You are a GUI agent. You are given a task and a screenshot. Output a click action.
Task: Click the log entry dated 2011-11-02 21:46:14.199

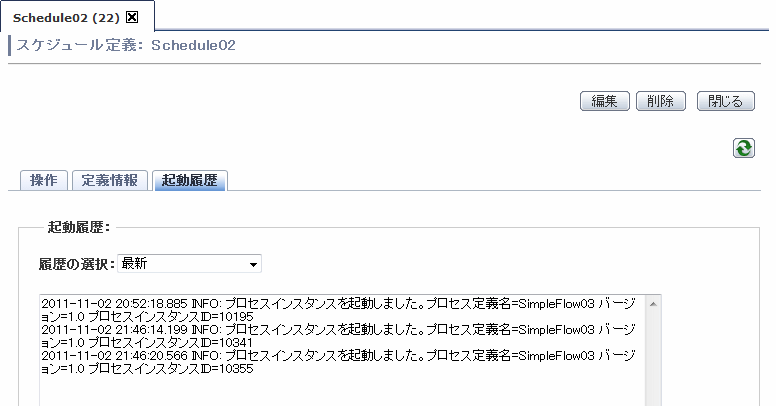338,336
